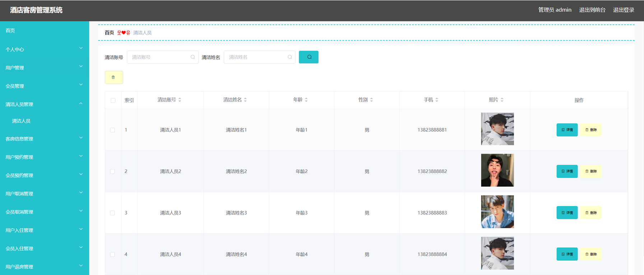Viewport: 644px width, 275px height.
Task: Click magnifier icon inside 清洁姓名 search field
Action: pyautogui.click(x=290, y=57)
